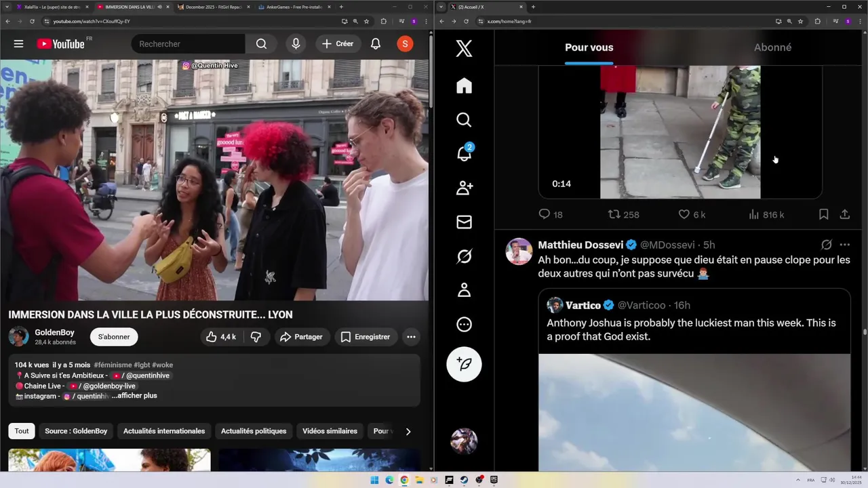
Task: Open the YouTube hamburger guide menu
Action: pos(18,44)
